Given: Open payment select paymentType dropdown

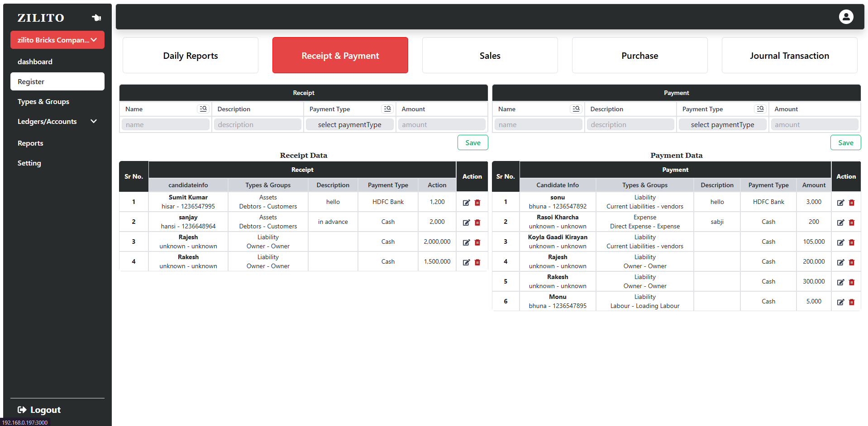Looking at the screenshot, I should coord(722,125).
